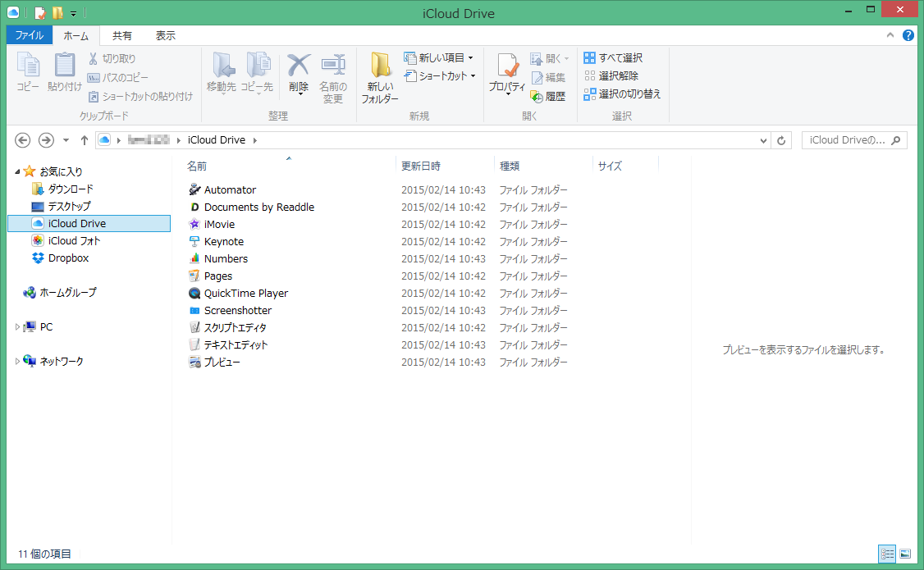
Task: Click Deselect (選択解除)
Action: (x=611, y=75)
